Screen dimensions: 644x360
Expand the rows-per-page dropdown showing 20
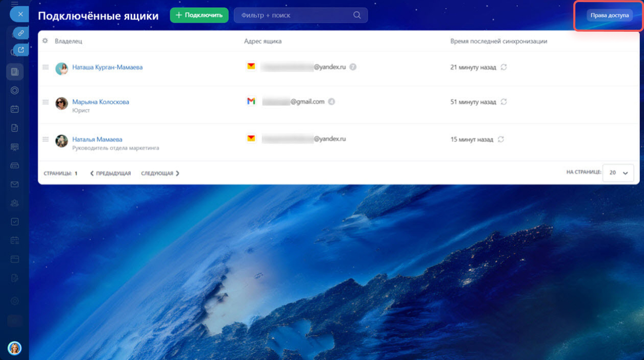coord(618,173)
